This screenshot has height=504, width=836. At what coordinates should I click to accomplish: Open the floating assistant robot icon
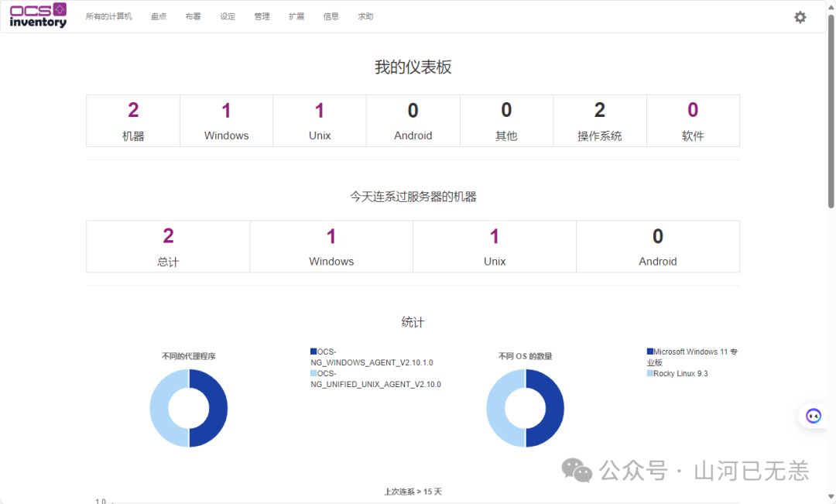pyautogui.click(x=813, y=416)
